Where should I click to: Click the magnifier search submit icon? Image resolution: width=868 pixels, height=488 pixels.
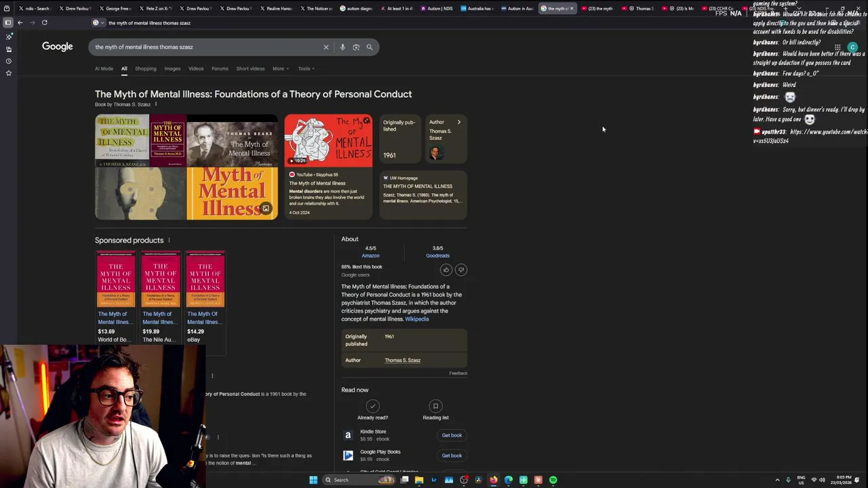click(370, 47)
